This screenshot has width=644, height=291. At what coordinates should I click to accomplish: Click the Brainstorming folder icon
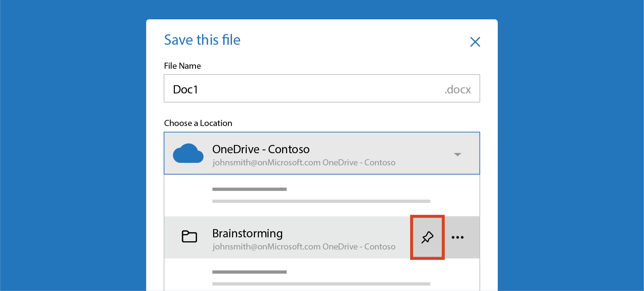tap(189, 237)
